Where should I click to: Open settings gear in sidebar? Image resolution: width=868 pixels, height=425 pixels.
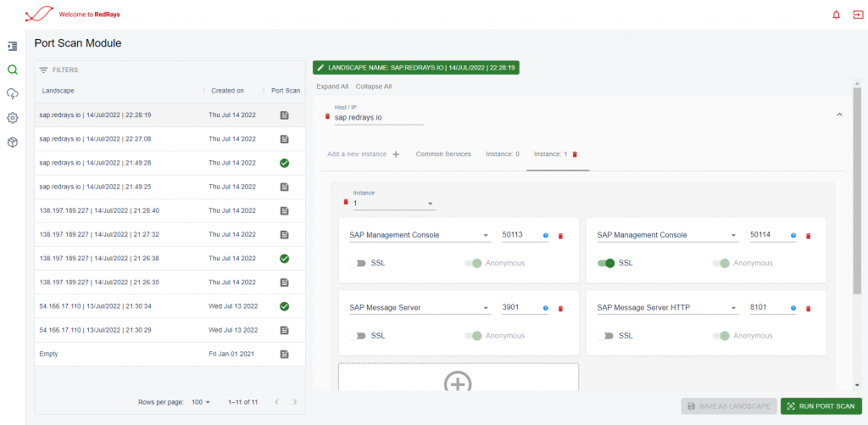pyautogui.click(x=13, y=118)
